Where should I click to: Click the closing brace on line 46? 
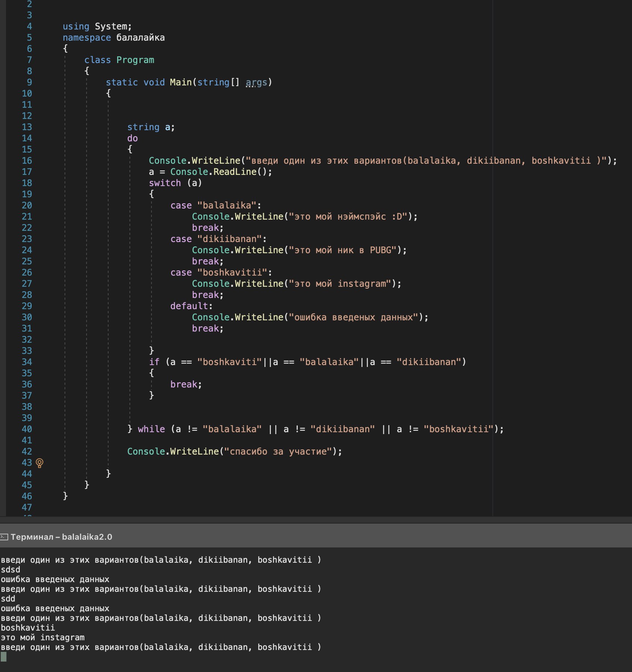click(65, 496)
